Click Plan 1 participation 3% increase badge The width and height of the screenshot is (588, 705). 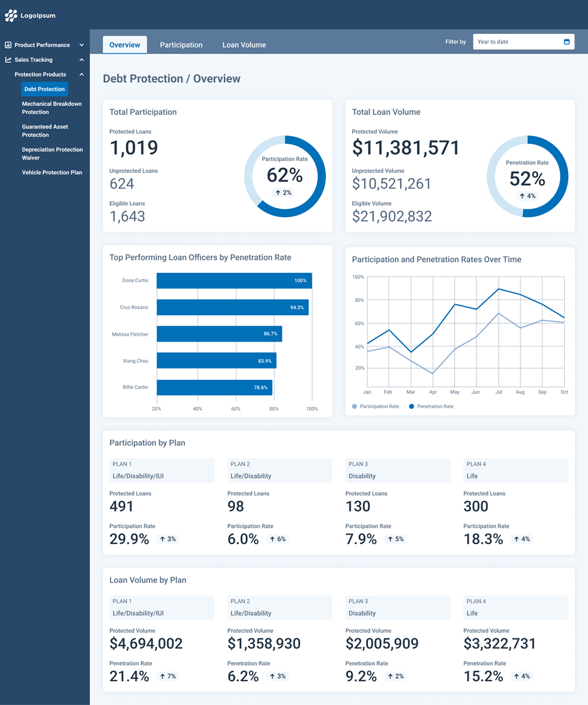pyautogui.click(x=168, y=539)
